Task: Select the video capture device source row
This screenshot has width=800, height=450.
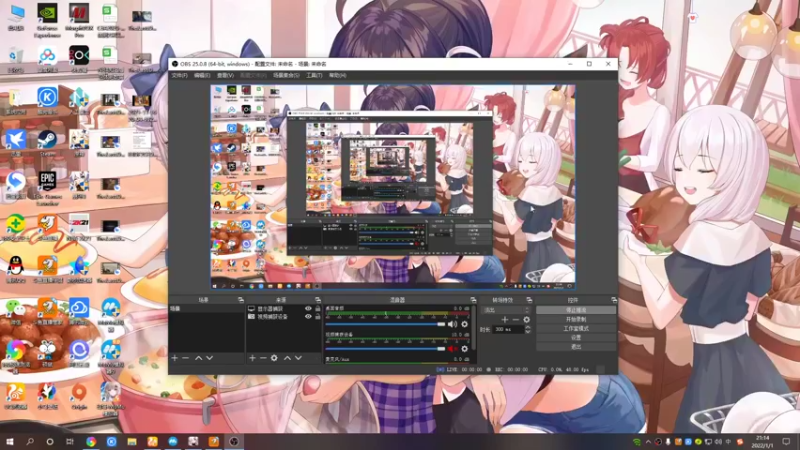Action: 284,316
